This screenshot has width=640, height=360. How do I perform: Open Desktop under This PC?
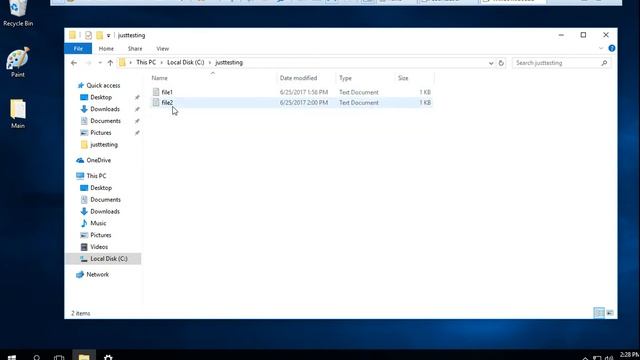pyautogui.click(x=101, y=188)
